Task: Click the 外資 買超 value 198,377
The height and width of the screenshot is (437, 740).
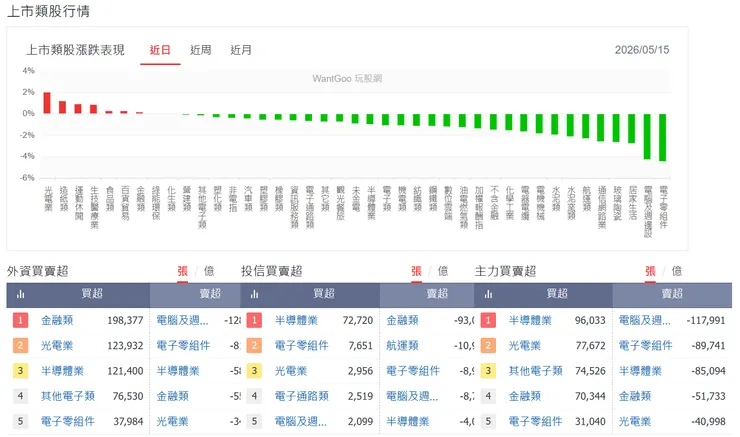Action: coord(125,320)
